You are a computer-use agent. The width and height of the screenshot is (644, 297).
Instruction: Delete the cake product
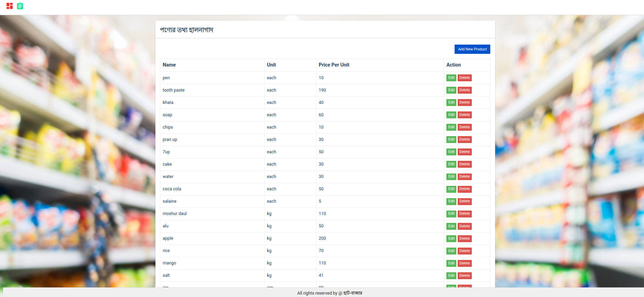click(464, 164)
